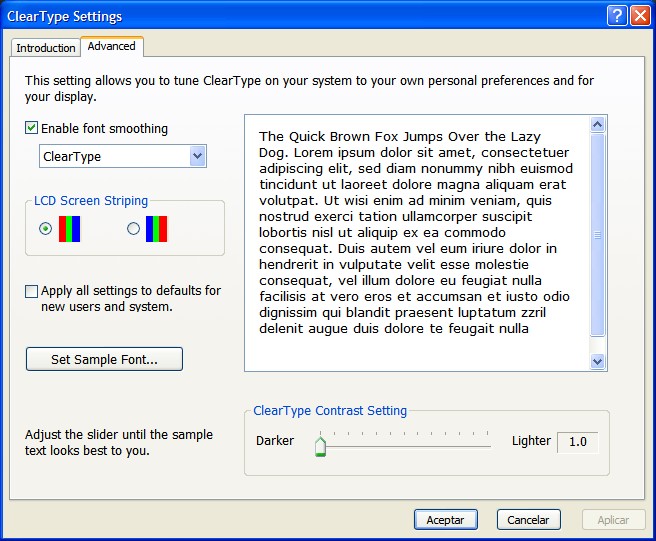Click the LCD Screen Striping group title

point(91,201)
